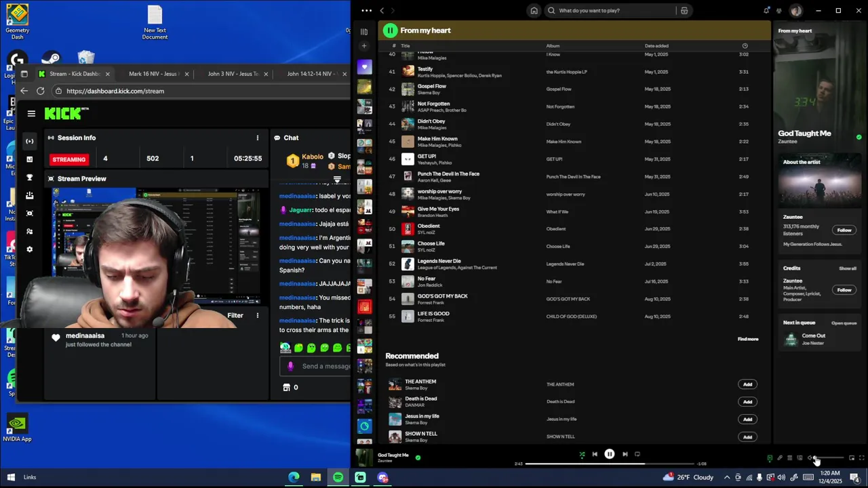Open Spotify Home
This screenshot has width=868, height=488.
534,10
